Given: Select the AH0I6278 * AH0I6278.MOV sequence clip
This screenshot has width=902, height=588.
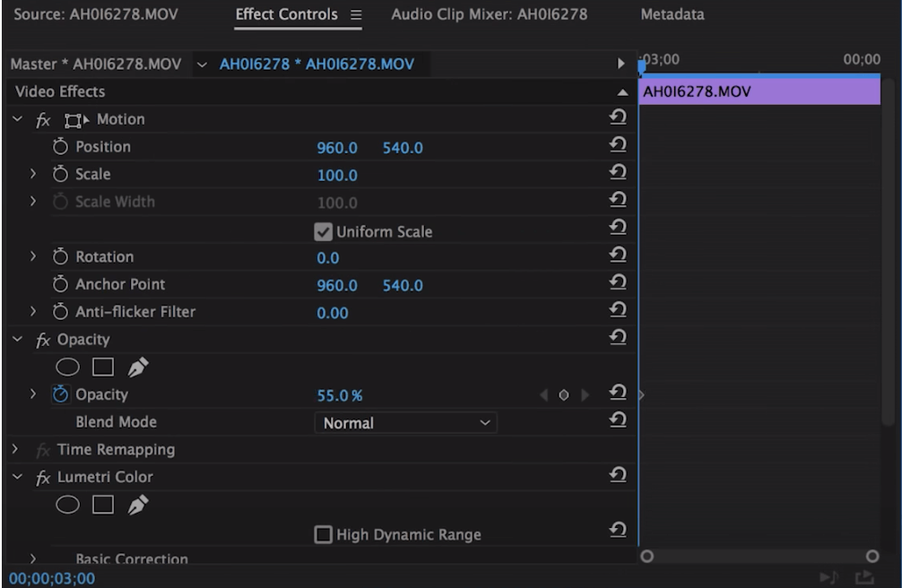Looking at the screenshot, I should (317, 64).
